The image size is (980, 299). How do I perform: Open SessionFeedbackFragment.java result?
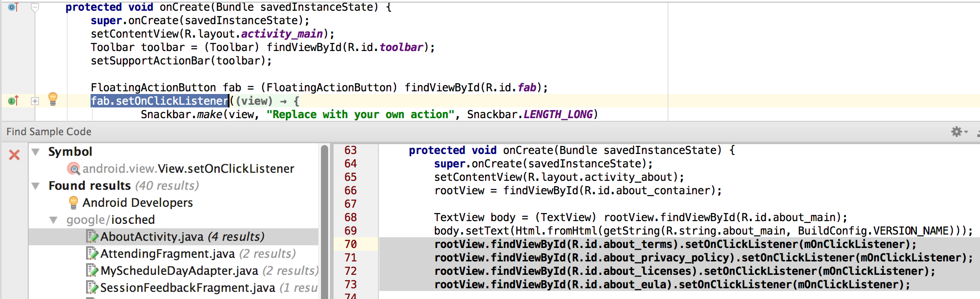coord(187,288)
